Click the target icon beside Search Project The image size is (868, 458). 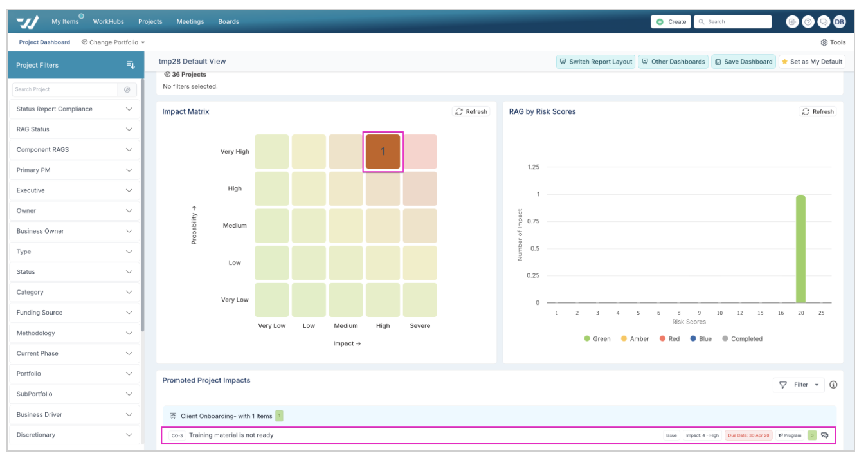tap(127, 89)
